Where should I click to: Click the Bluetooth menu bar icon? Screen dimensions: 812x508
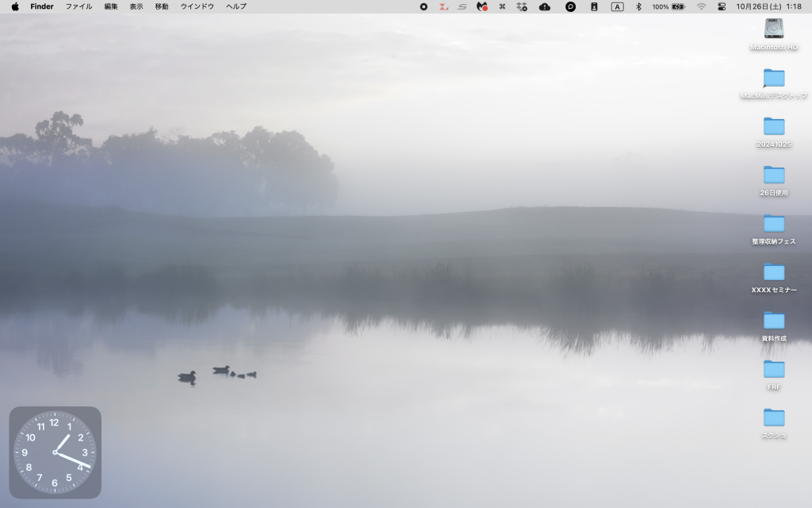pyautogui.click(x=638, y=6)
